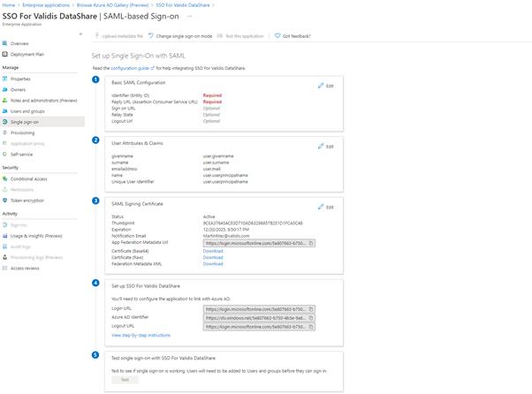Open the more options ellipsis beside title
Image resolution: width=532 pixels, height=394 pixels.
[x=190, y=16]
